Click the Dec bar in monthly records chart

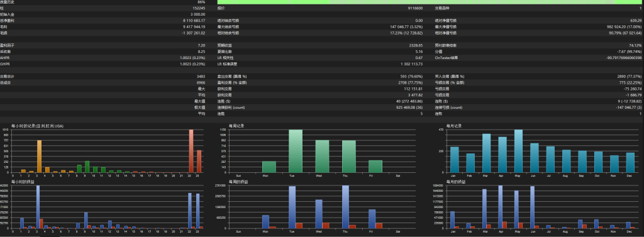point(630,163)
